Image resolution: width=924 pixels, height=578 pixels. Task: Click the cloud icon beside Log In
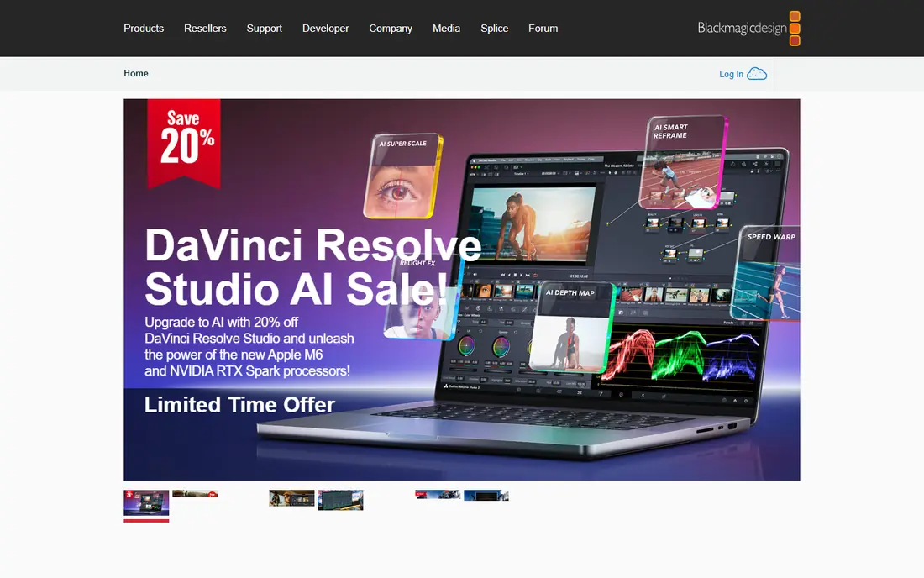coord(757,74)
